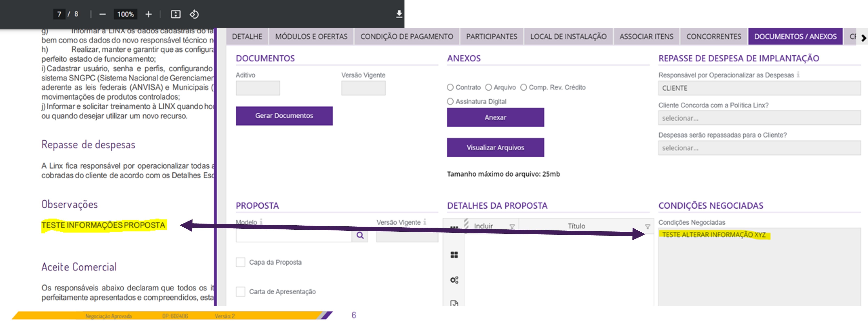The width and height of the screenshot is (868, 321).
Task: Select the Contrato radio option
Action: click(x=450, y=87)
